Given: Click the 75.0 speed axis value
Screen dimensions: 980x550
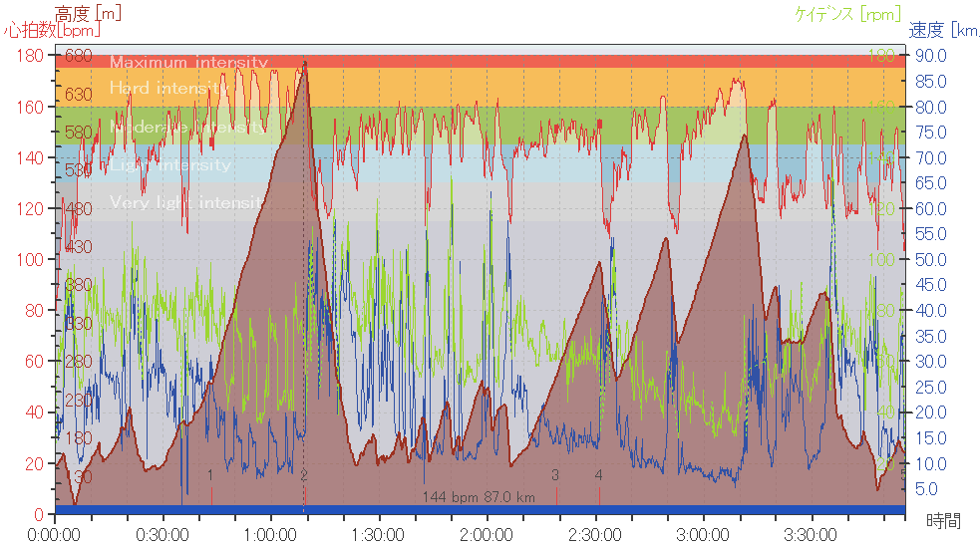Looking at the screenshot, I should [931, 133].
